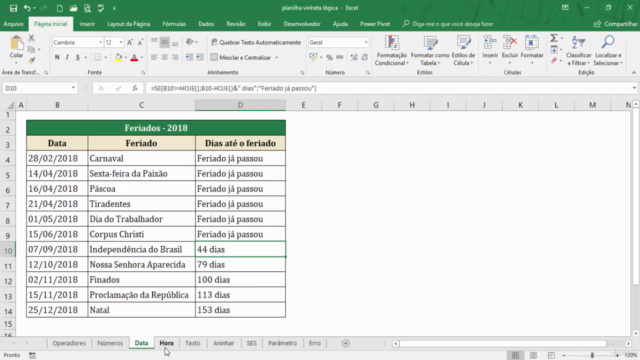Add new sheet with plus button
640x360 pixels.
point(346,343)
